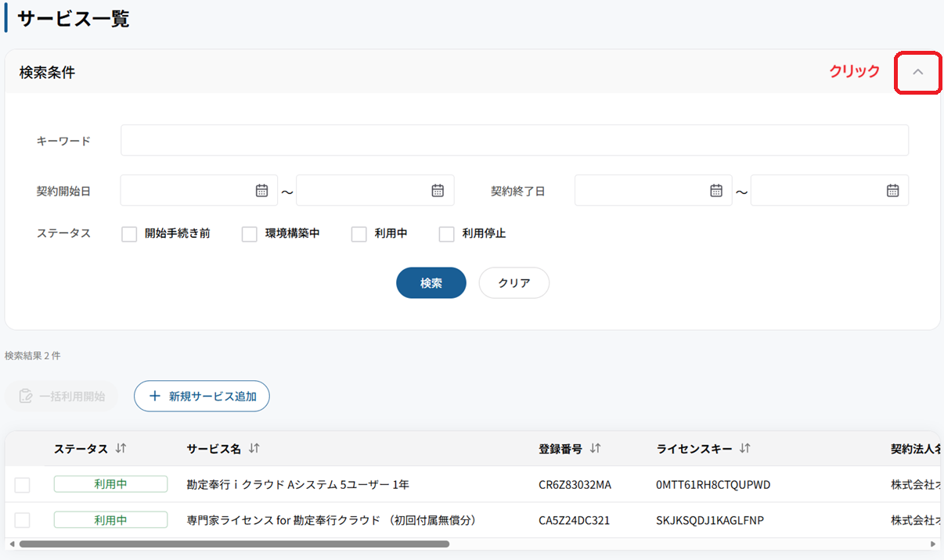Open calendar for 契約開始日 end date

tap(438, 190)
